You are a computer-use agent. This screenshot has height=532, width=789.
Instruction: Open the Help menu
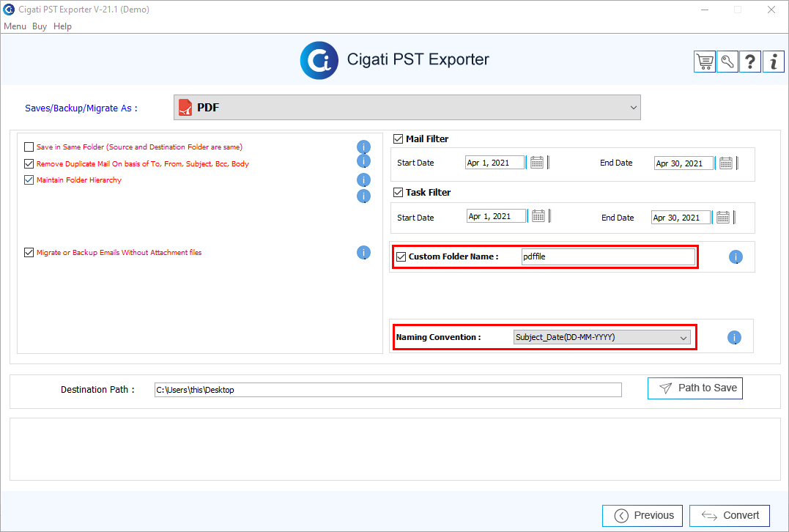click(62, 26)
